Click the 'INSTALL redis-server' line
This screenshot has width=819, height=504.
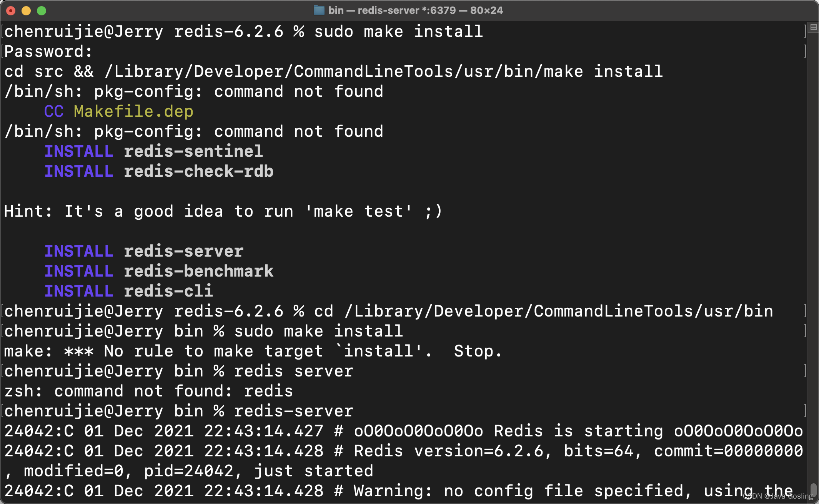click(144, 251)
